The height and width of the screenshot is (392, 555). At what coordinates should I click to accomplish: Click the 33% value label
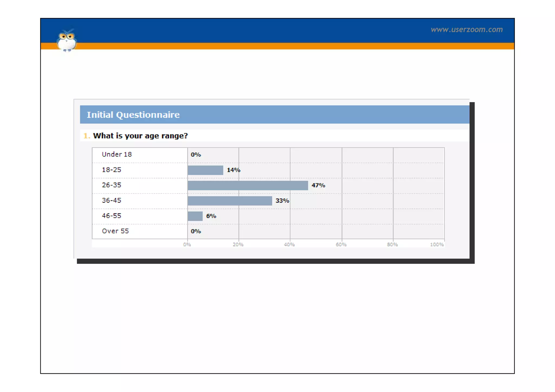[x=282, y=201]
